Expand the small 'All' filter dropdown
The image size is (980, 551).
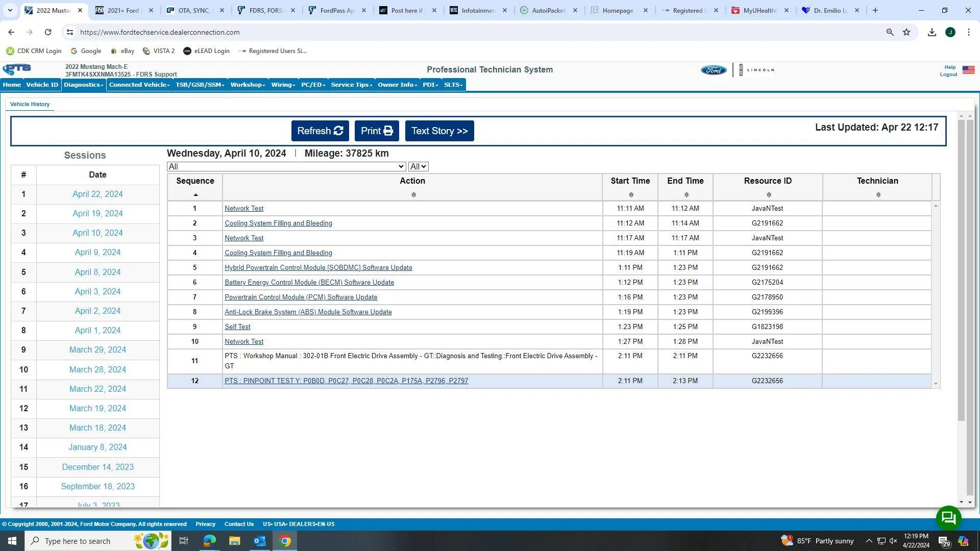(418, 167)
